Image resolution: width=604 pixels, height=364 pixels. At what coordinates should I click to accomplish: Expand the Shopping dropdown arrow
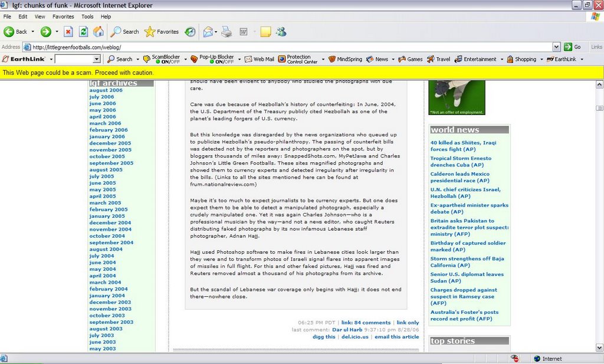[x=541, y=59]
